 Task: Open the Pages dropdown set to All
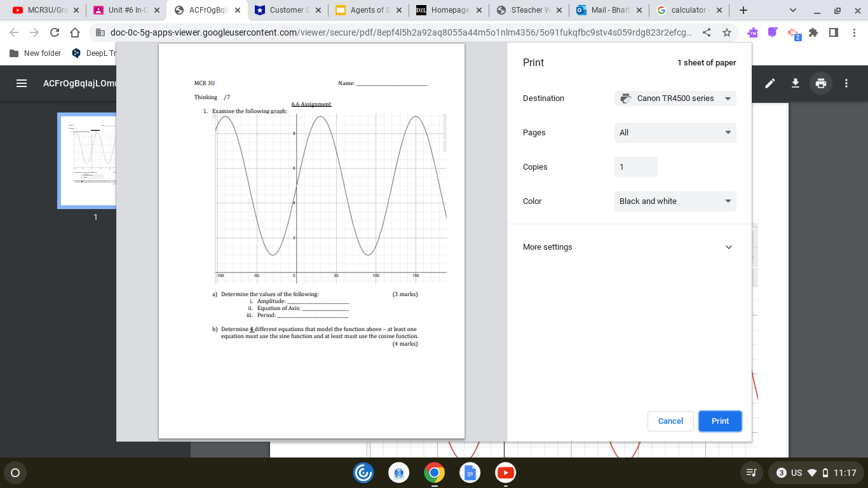click(675, 133)
